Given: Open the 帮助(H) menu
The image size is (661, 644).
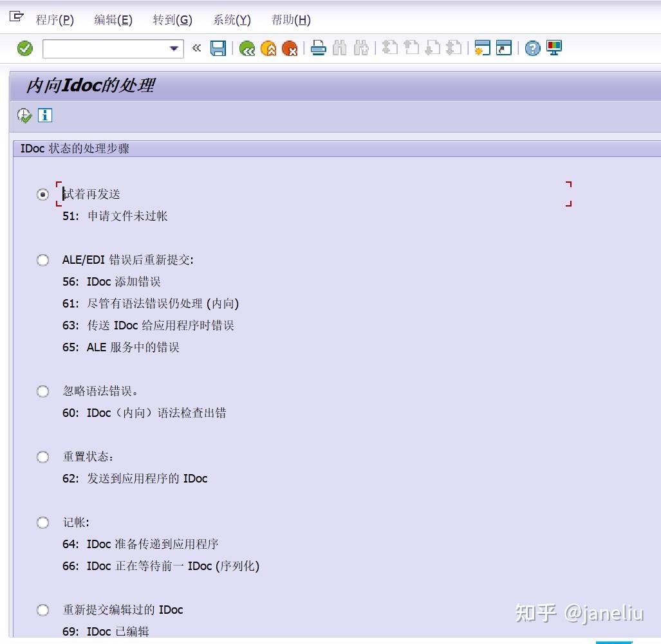Looking at the screenshot, I should click(x=291, y=19).
